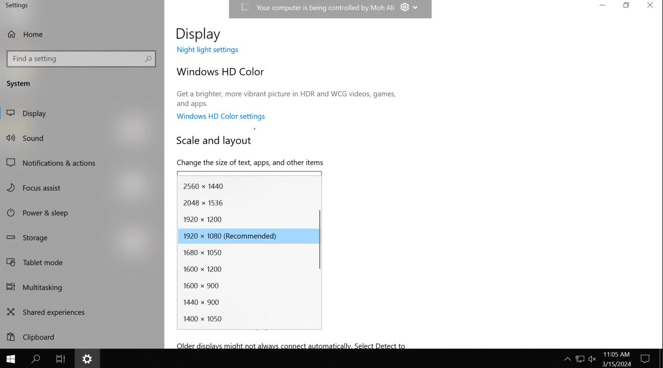Click the Sound speaker icon in sidebar
Viewport: 663px width, 368px height.
point(11,138)
